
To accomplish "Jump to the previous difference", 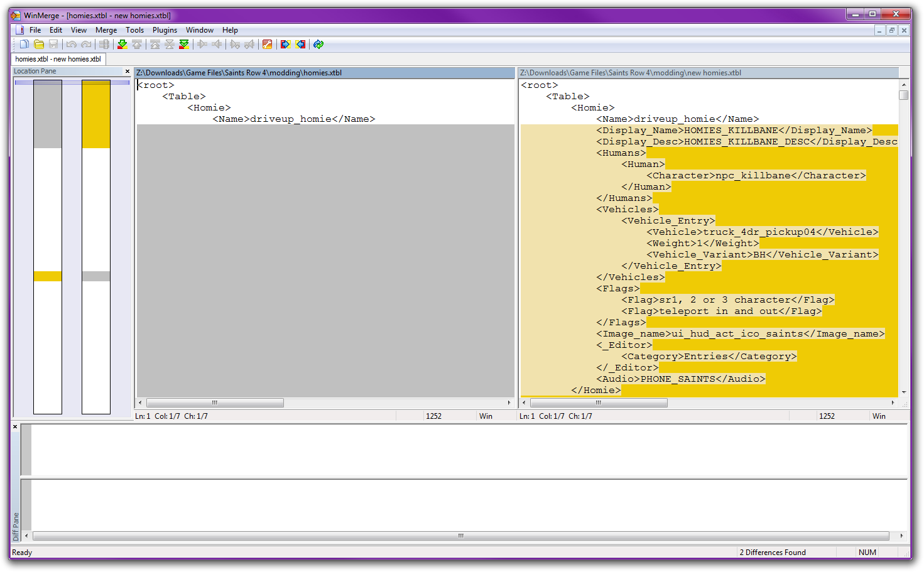I will tap(137, 44).
